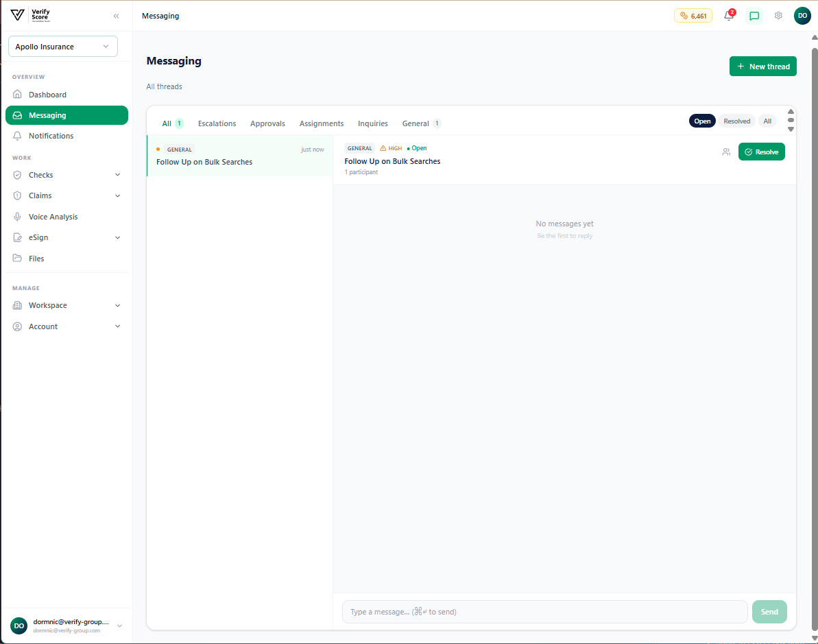Click the Verify Score logo
Image resolution: width=818 pixels, height=644 pixels.
29,15
